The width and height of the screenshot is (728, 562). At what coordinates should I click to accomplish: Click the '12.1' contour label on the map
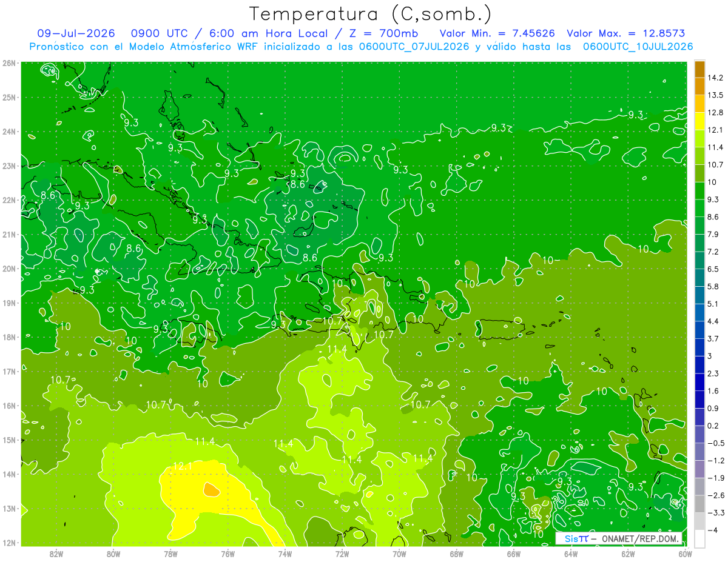[x=183, y=466]
